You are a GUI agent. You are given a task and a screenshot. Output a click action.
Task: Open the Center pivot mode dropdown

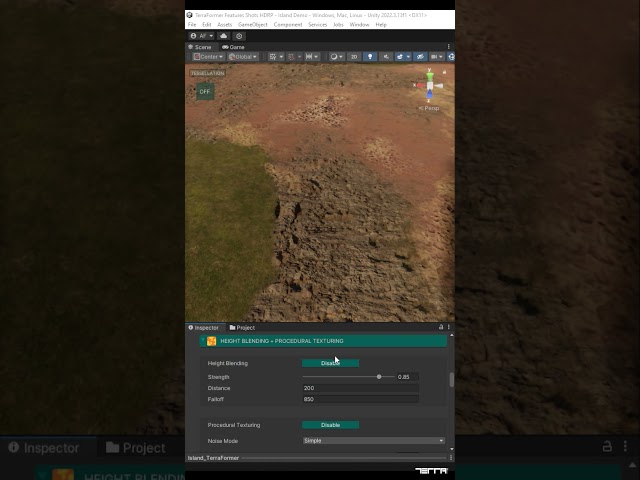coord(208,57)
